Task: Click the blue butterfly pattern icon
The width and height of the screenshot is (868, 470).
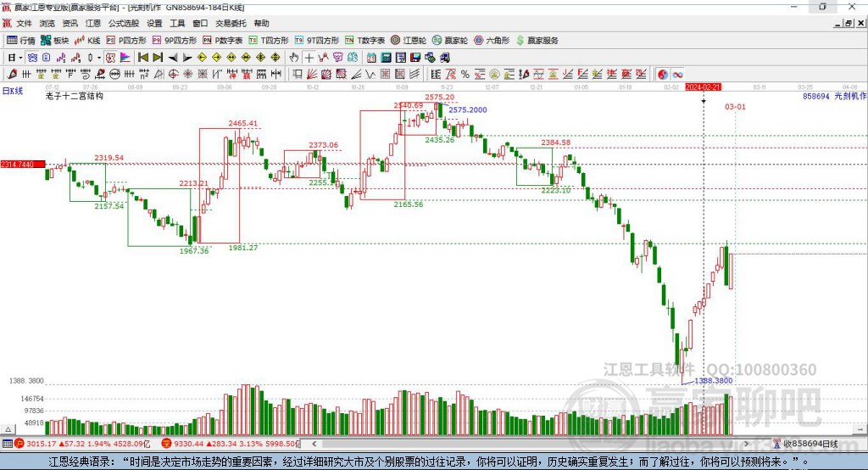Action: (x=32, y=58)
